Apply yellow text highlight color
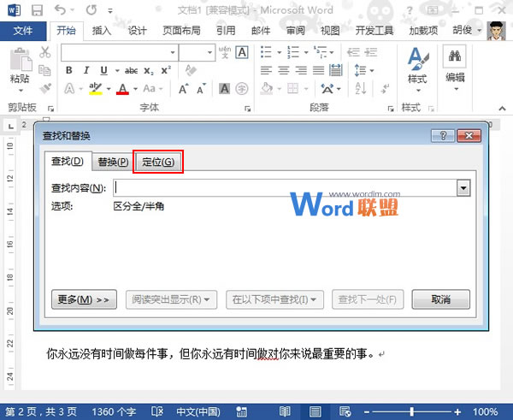The height and width of the screenshot is (420, 513). tap(96, 88)
